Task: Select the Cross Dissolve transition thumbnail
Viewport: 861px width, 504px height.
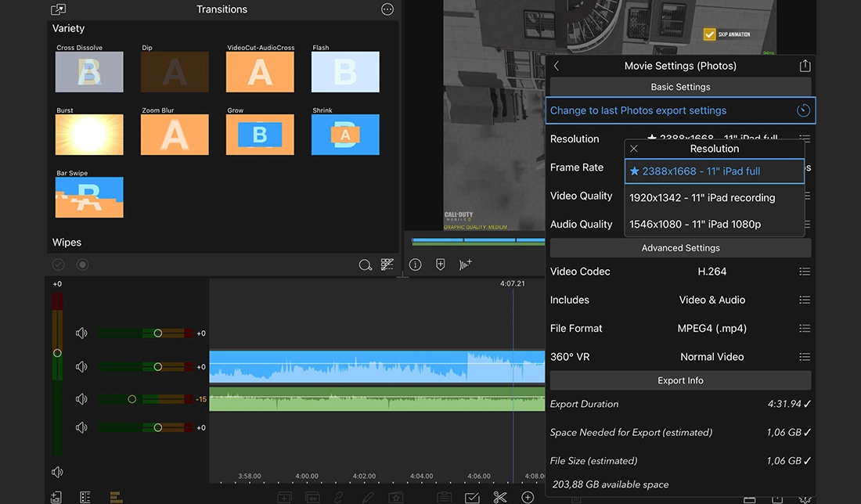Action: coord(89,72)
